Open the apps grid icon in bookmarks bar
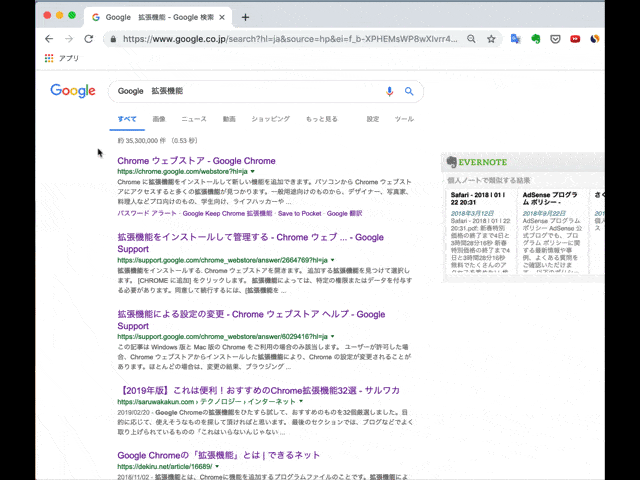 tap(49, 58)
